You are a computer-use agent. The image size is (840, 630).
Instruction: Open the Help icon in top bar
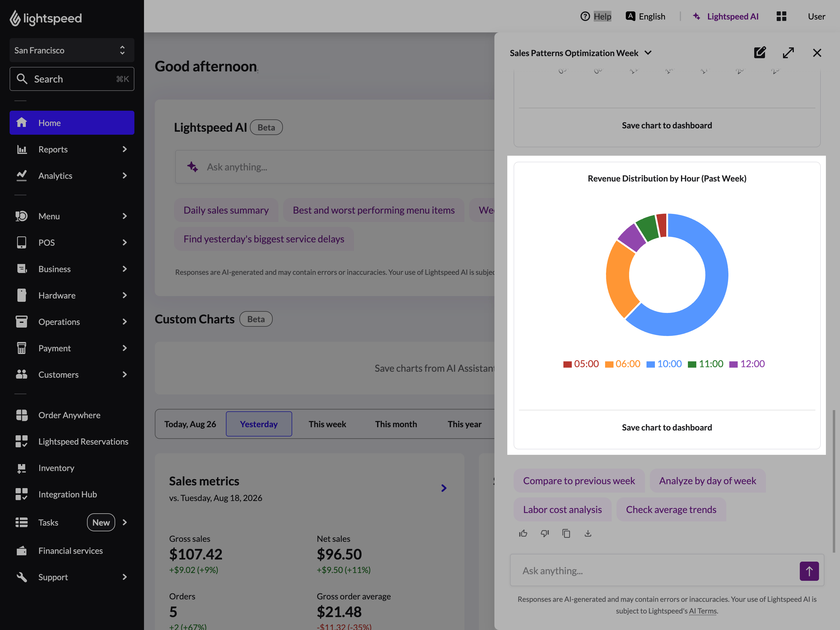[585, 16]
